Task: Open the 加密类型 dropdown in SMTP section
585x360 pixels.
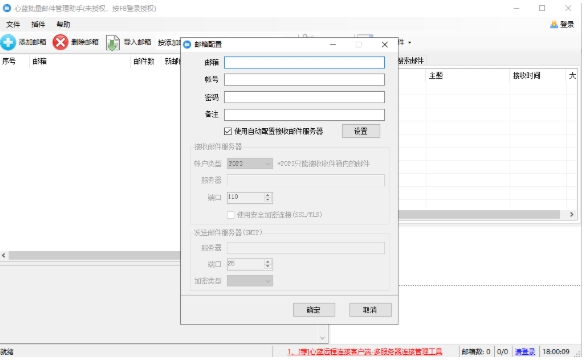Action: pyautogui.click(x=250, y=281)
